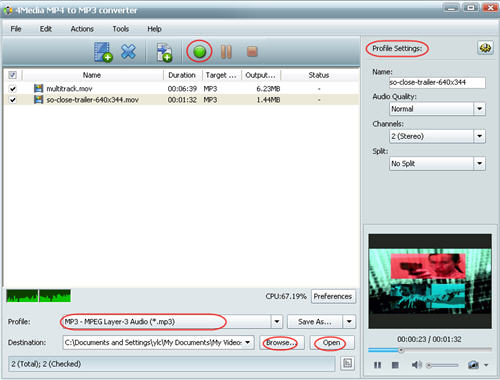
Task: Minimize the converter window
Action: (x=451, y=8)
